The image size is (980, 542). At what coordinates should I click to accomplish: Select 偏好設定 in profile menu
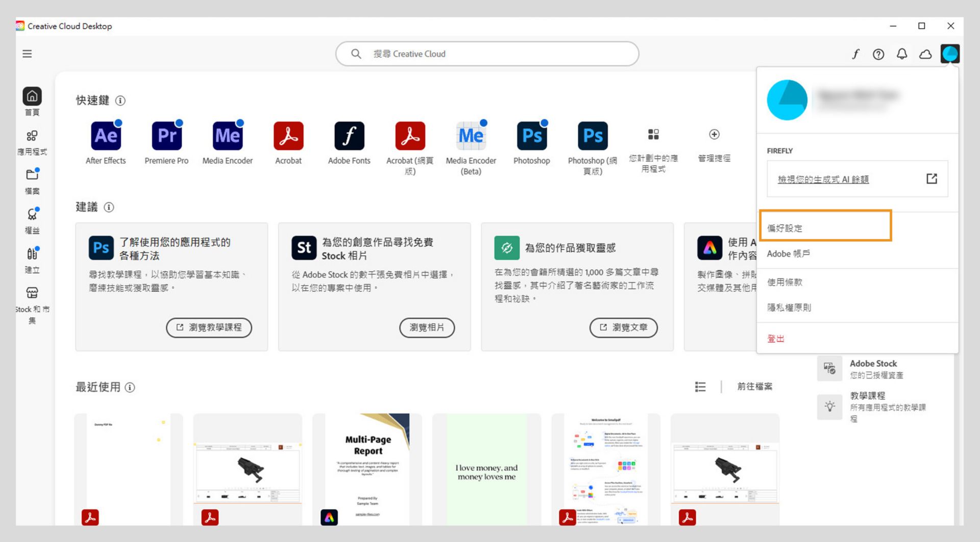tap(825, 225)
